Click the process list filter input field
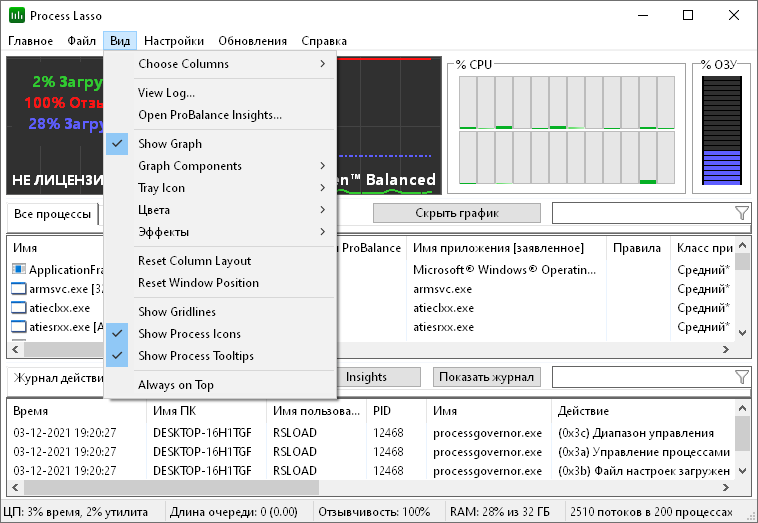 point(643,213)
